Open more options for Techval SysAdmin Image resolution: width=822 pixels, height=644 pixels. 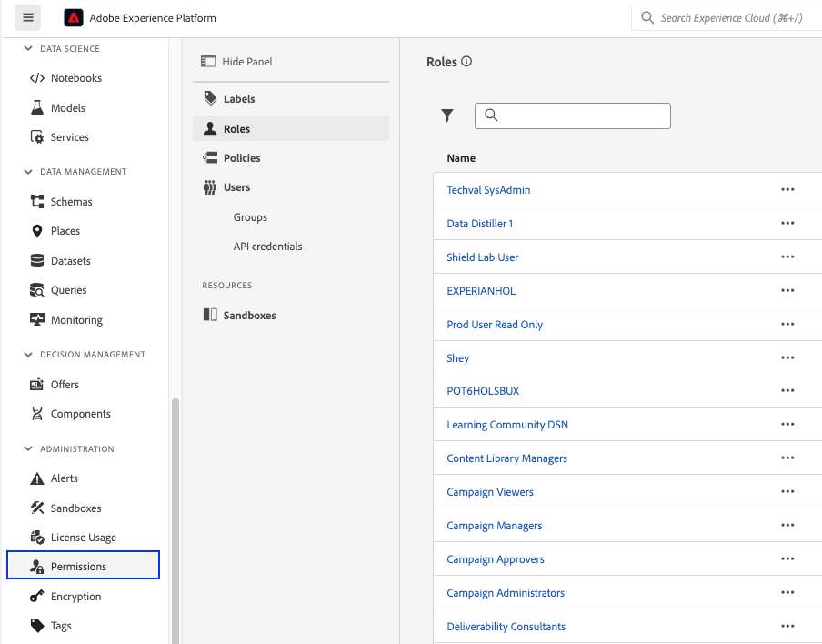pos(787,189)
